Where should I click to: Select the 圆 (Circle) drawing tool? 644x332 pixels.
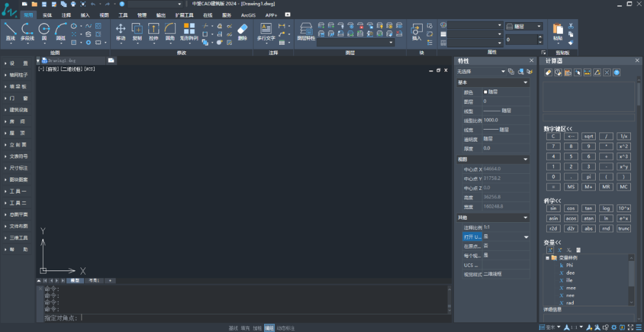point(44,30)
